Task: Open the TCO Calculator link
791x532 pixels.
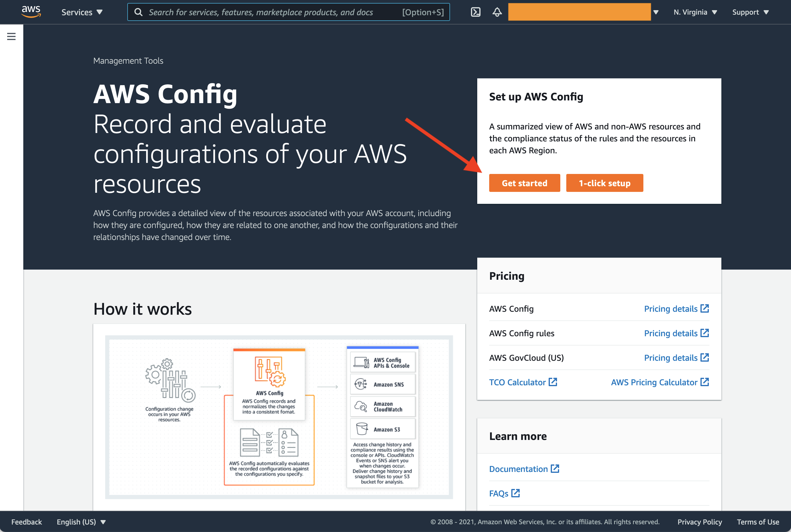Action: (523, 382)
